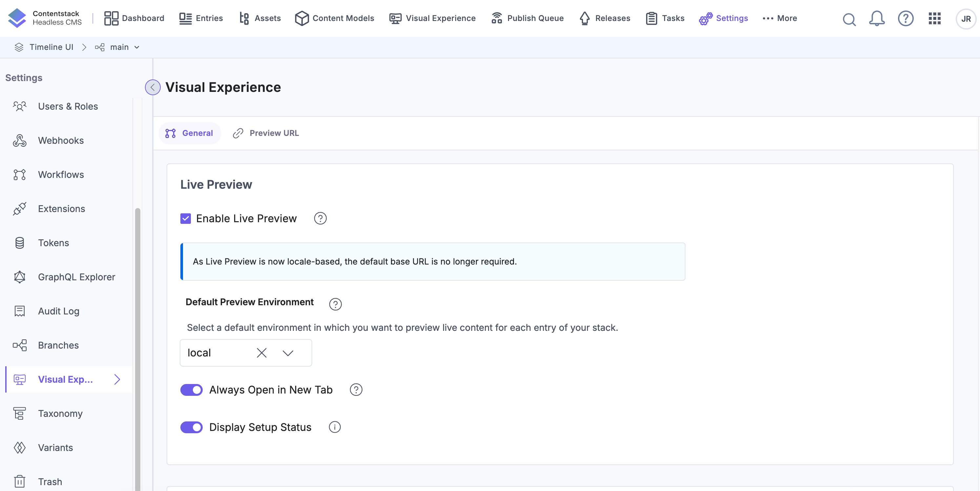The height and width of the screenshot is (491, 980).
Task: Open the Timeline UI stack breadcrumb
Action: [x=51, y=47]
